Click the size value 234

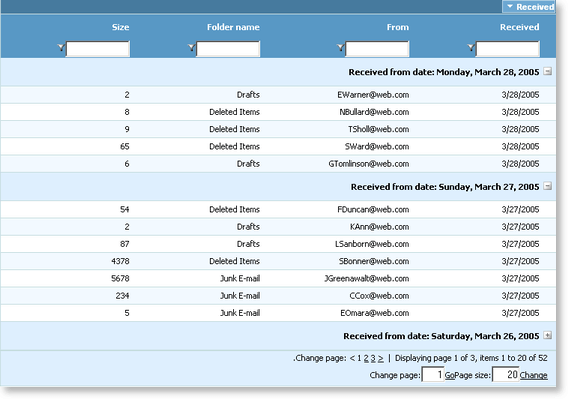(x=122, y=296)
